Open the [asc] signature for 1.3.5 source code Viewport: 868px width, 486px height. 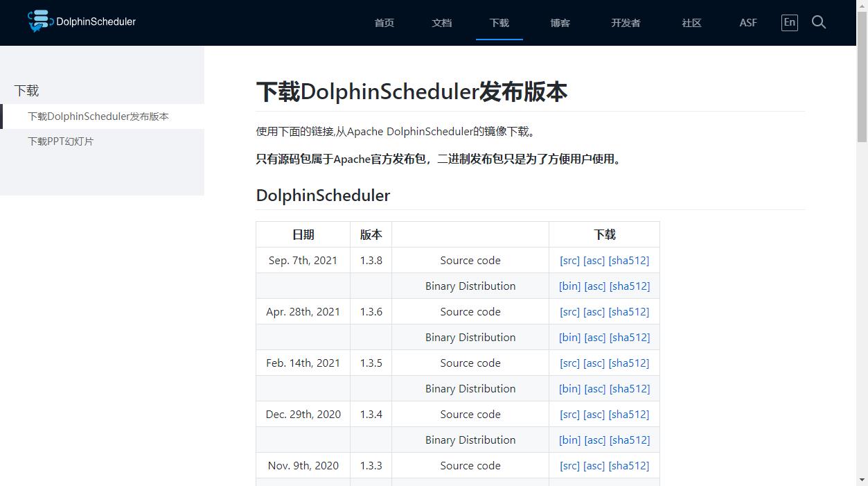[x=594, y=363]
